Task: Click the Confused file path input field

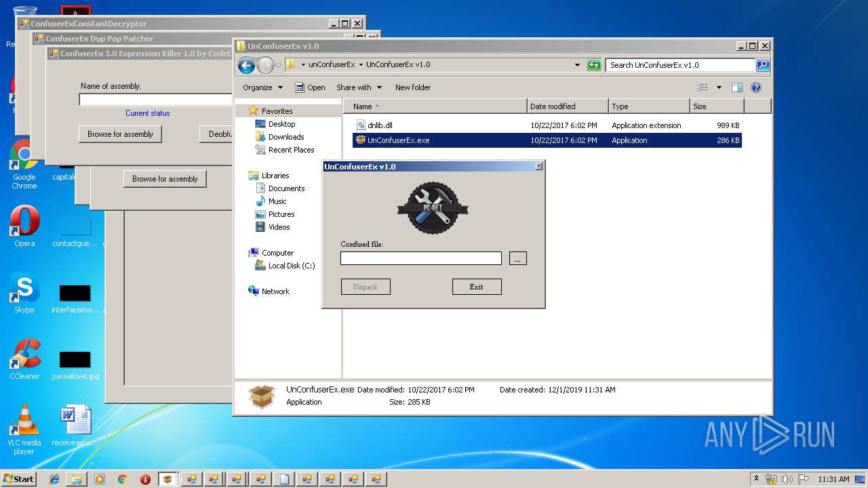Action: click(421, 258)
